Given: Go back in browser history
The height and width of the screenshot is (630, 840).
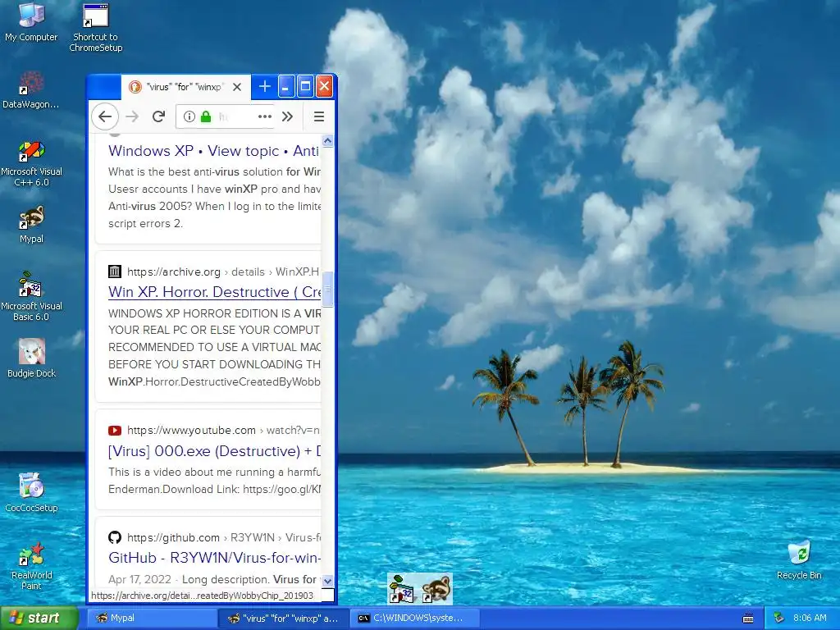Looking at the screenshot, I should (105, 116).
